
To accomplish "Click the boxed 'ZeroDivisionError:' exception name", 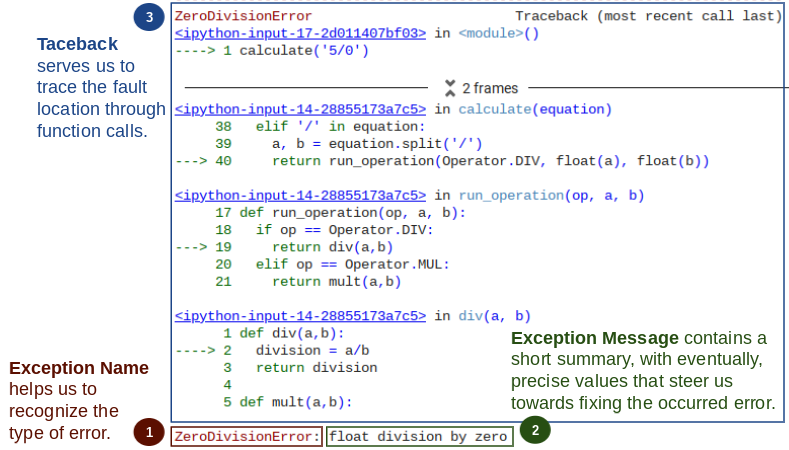I will (x=247, y=436).
